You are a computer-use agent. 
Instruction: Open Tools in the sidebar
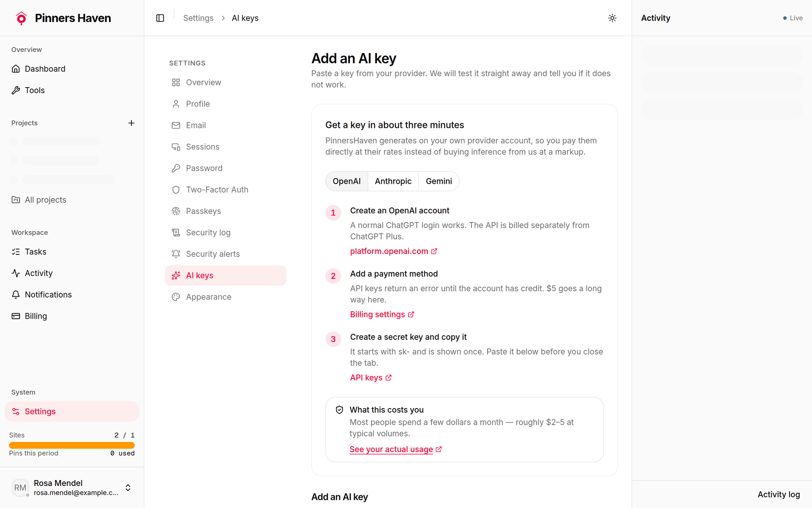pyautogui.click(x=72, y=90)
